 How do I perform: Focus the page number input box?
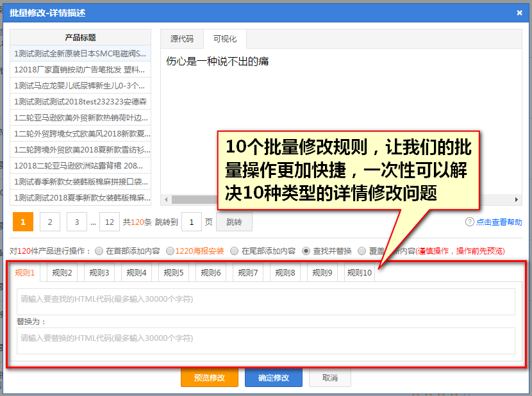coord(192,222)
